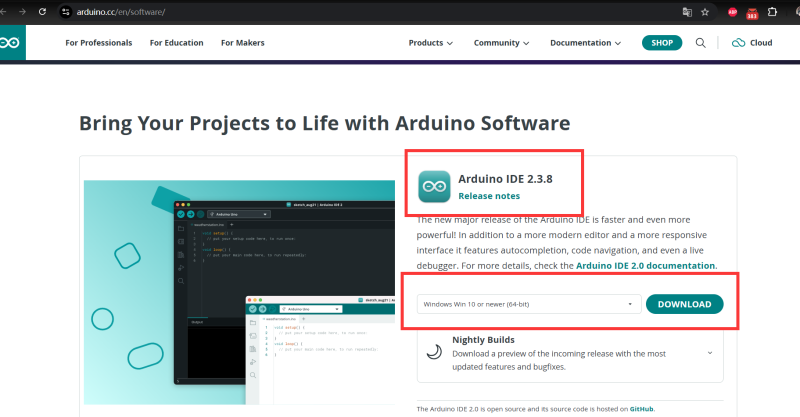Click the 'Arduino IDE 2.3.8' title text

pos(505,179)
